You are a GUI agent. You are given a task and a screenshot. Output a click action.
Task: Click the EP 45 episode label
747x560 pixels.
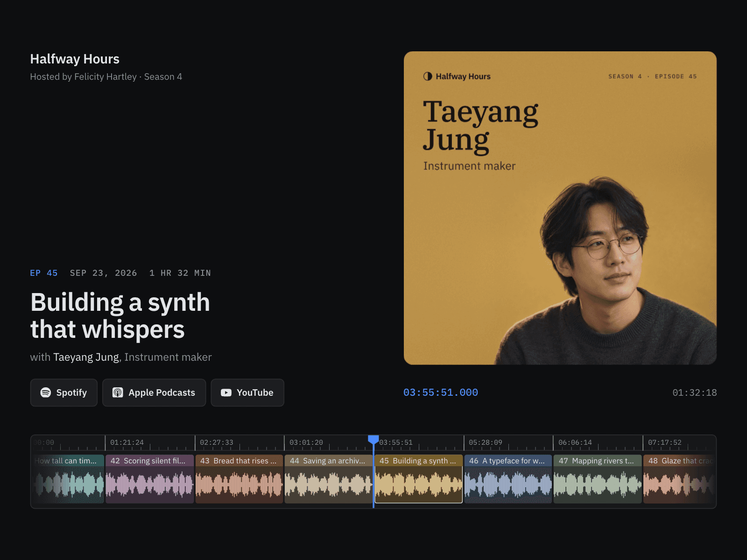(44, 273)
